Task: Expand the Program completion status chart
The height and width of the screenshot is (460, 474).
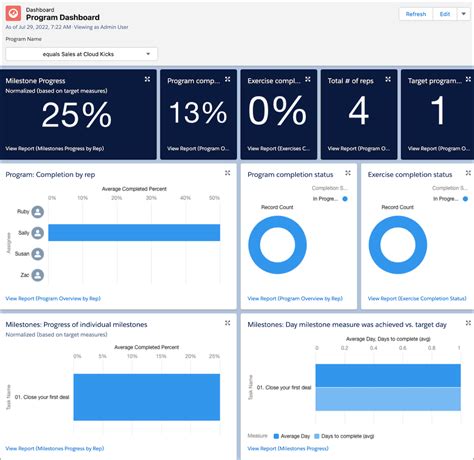Action: click(348, 173)
